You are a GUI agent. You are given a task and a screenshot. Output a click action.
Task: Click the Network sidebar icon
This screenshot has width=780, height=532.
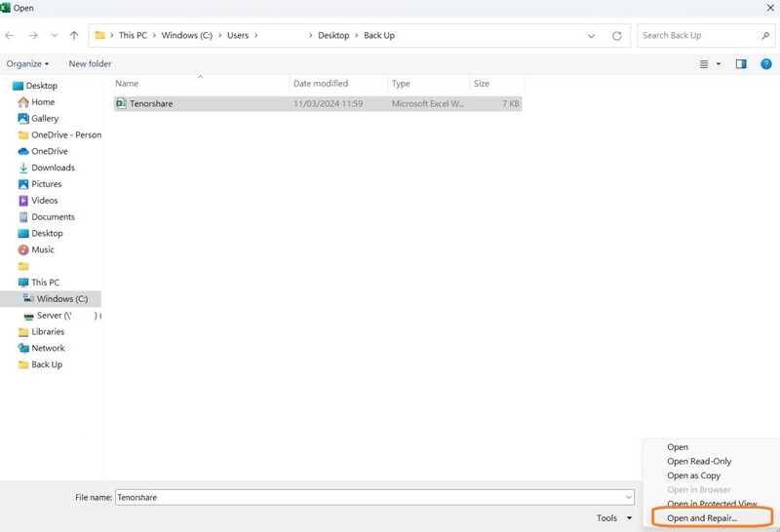23,348
